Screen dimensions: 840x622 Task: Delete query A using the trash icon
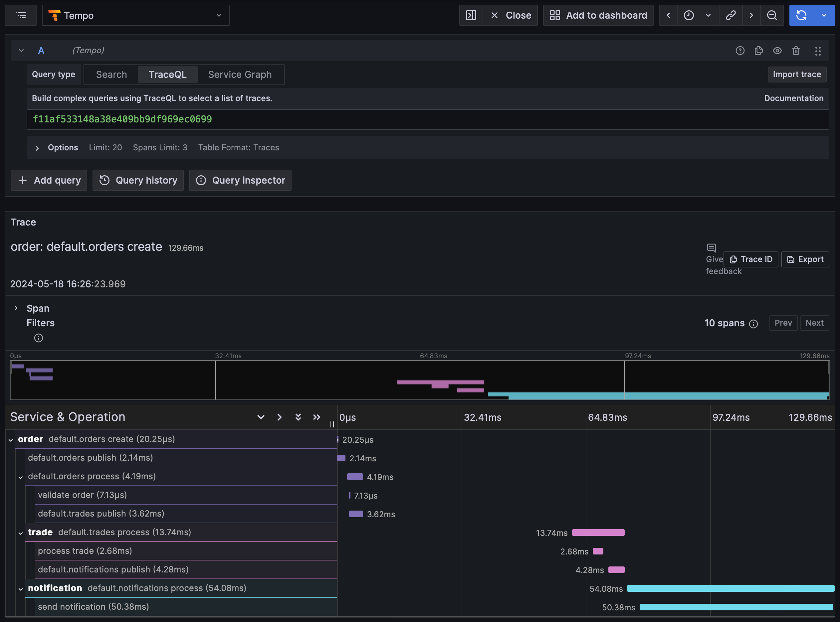point(796,51)
